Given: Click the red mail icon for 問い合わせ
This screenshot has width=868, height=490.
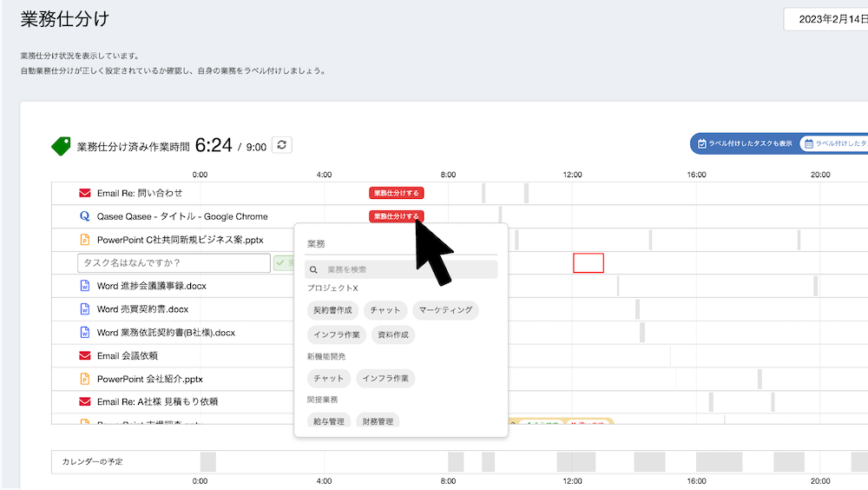Looking at the screenshot, I should point(85,193).
